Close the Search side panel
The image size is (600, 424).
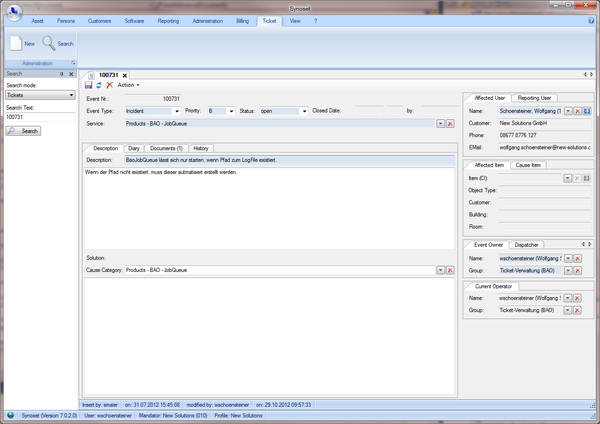71,74
